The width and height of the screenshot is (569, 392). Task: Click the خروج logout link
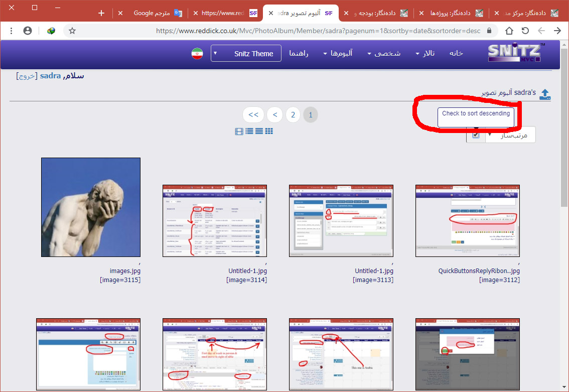pos(26,76)
